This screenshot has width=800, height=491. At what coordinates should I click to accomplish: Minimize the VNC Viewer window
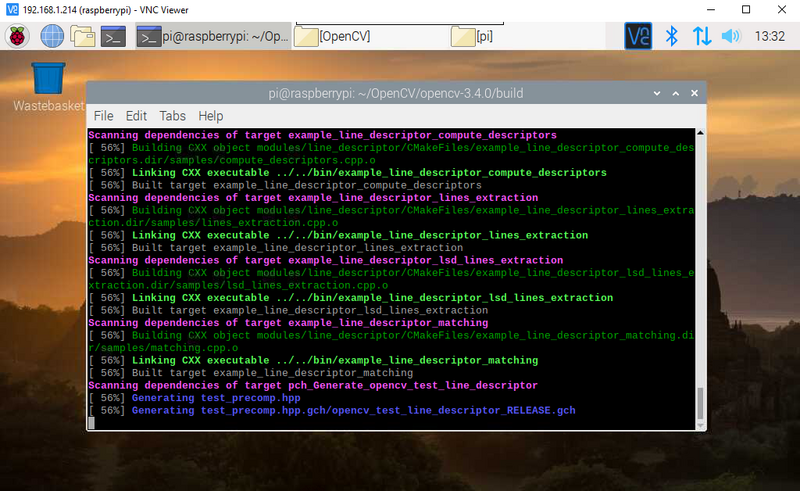pos(711,10)
